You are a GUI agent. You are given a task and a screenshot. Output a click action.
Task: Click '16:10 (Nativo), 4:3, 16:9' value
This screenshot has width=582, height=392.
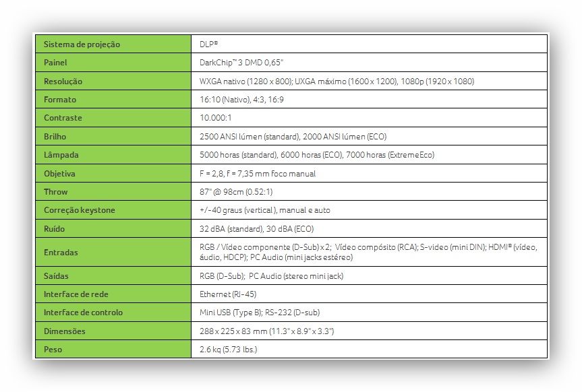tap(241, 100)
